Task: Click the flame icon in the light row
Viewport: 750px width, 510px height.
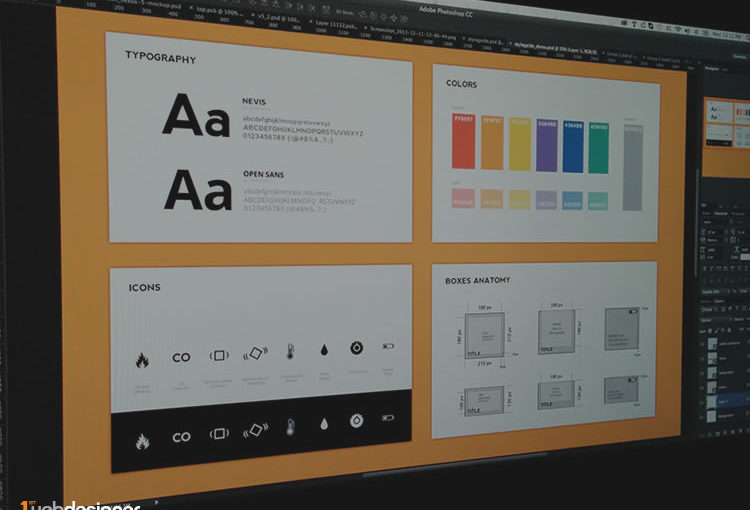Action: pos(142,360)
